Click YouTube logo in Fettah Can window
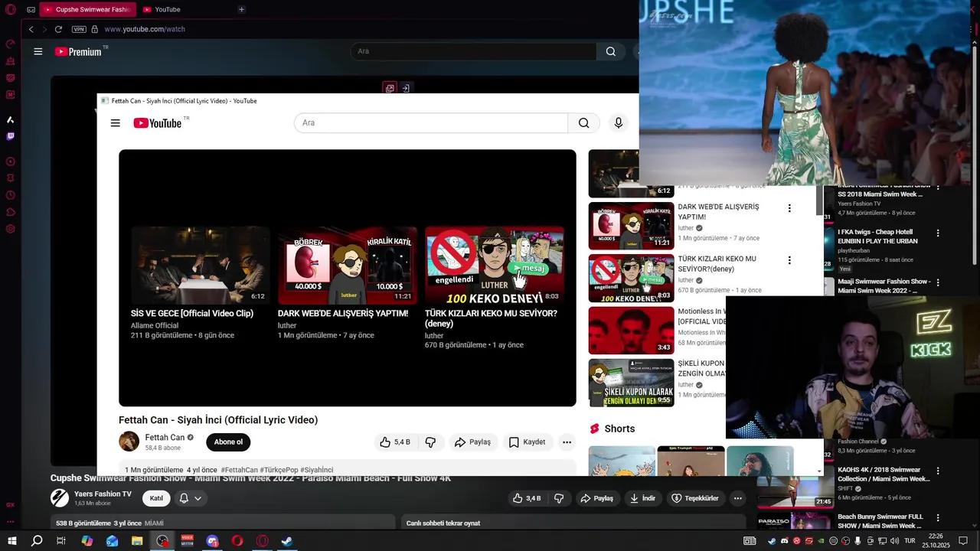Viewport: 980px width, 551px height. pyautogui.click(x=158, y=123)
